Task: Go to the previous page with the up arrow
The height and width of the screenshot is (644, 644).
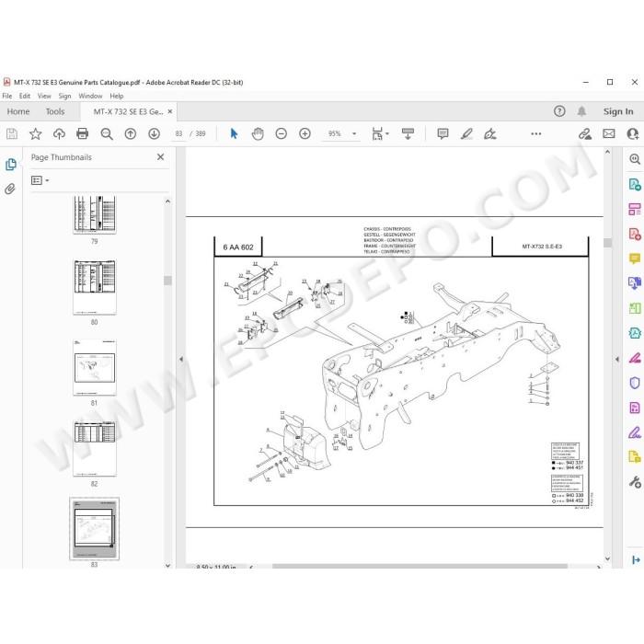Action: 131,133
